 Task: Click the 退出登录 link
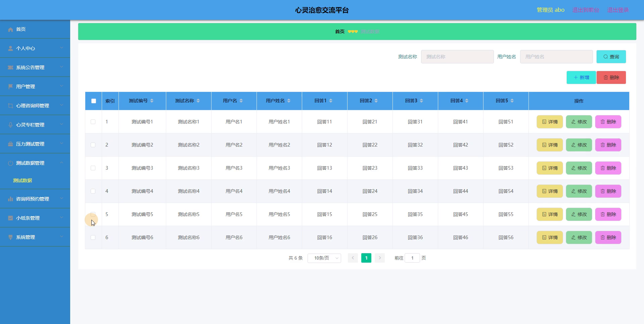click(618, 10)
